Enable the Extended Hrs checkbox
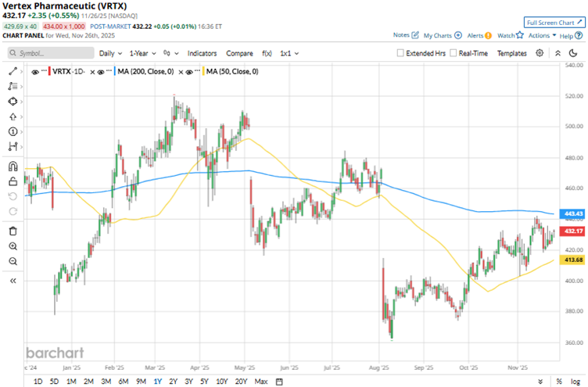Viewport: 588px width, 387px height. (401, 53)
